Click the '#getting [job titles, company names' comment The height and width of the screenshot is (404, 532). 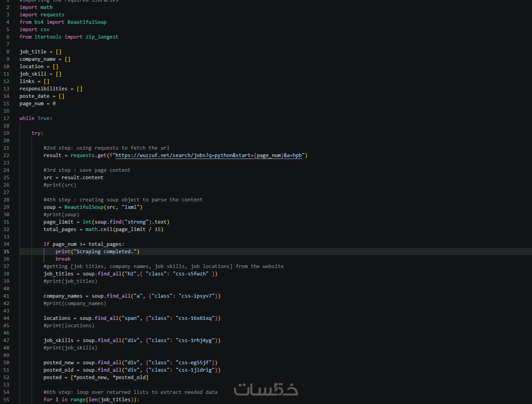(x=164, y=266)
